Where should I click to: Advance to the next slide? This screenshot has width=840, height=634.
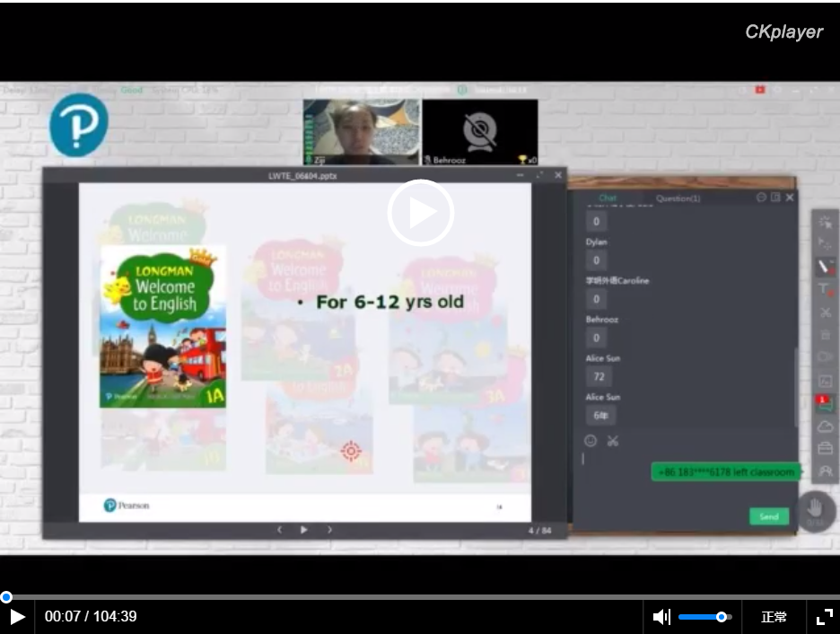point(329,530)
